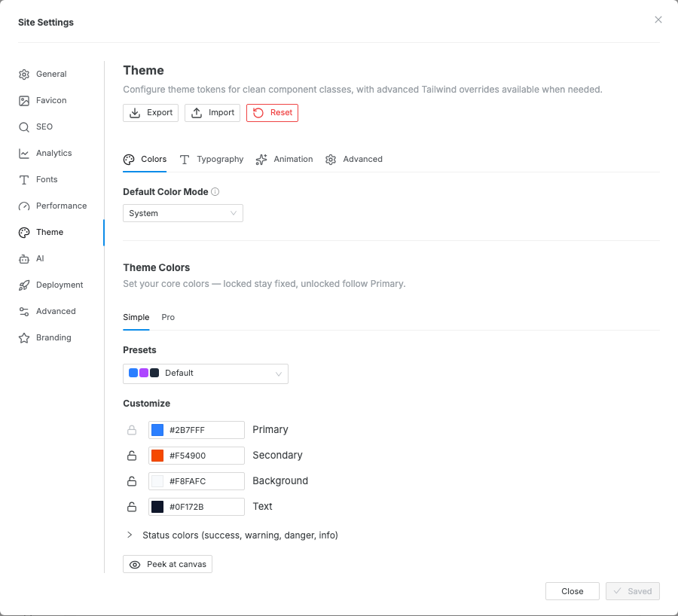Open the Secondary orange color swatch
This screenshot has width=678, height=616.
point(157,456)
